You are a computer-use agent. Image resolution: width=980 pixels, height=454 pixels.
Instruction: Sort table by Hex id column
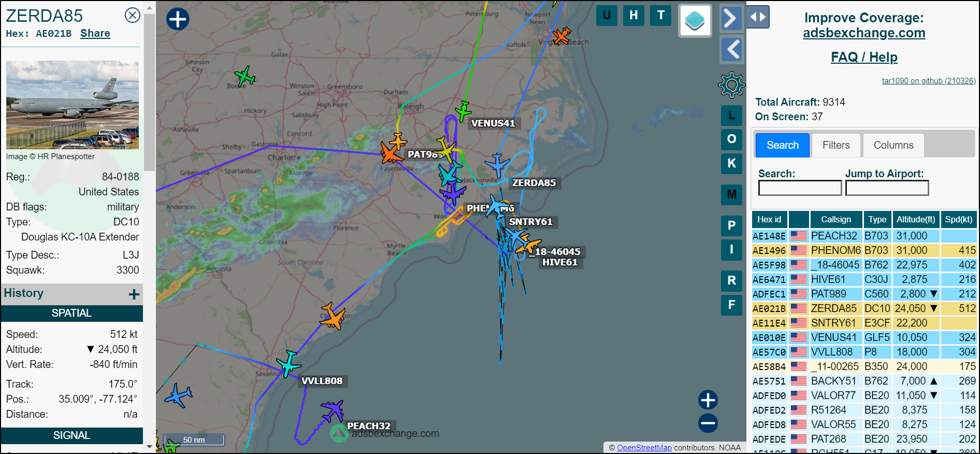[769, 219]
